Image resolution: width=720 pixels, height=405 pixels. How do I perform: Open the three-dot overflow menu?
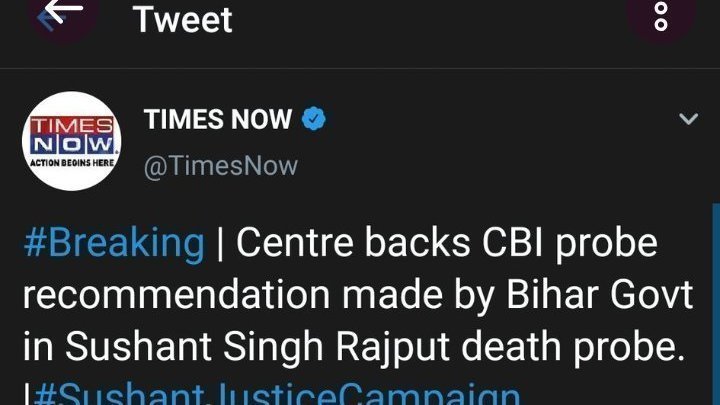coord(659,15)
